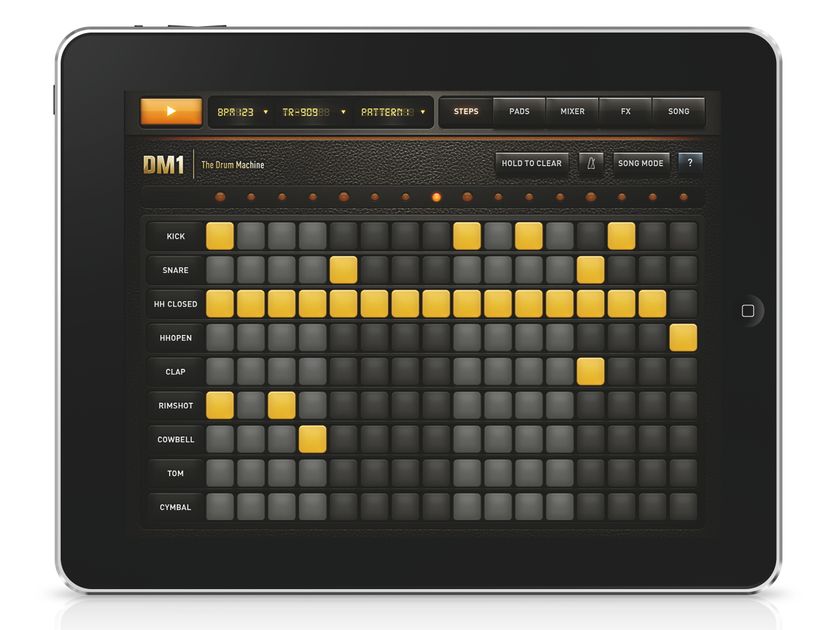Toggle the first step in the KICK row

pos(219,236)
